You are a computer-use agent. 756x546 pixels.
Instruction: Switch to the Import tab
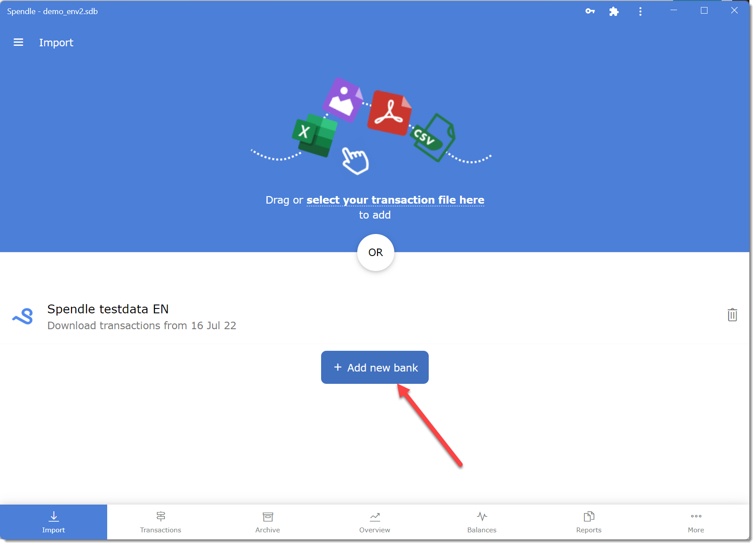click(x=53, y=522)
